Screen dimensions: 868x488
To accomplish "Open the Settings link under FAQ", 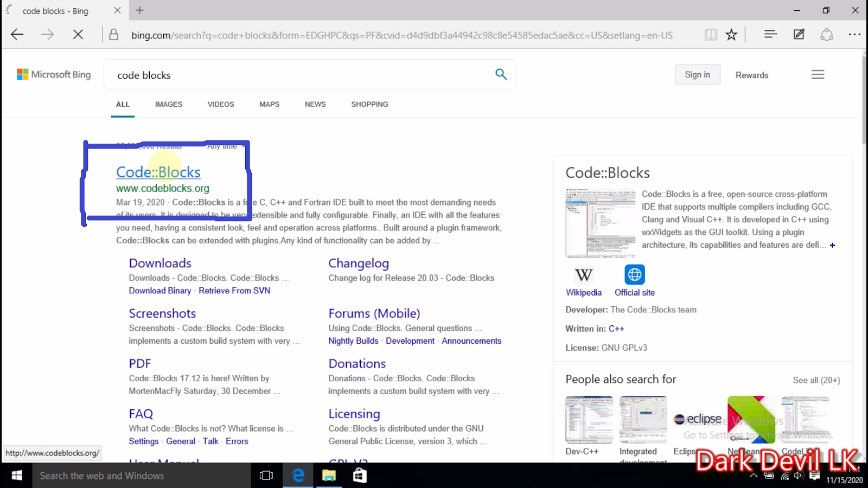I will point(144,441).
